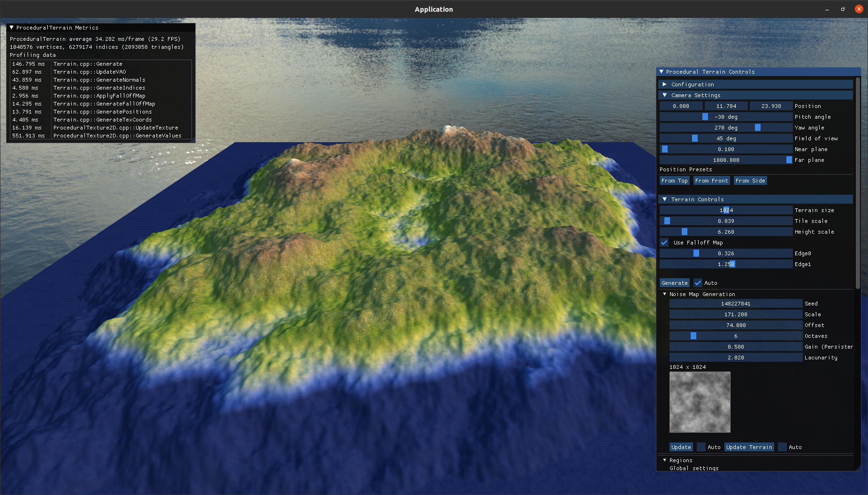Collapse the Terrain Controls section

pyautogui.click(x=756, y=199)
